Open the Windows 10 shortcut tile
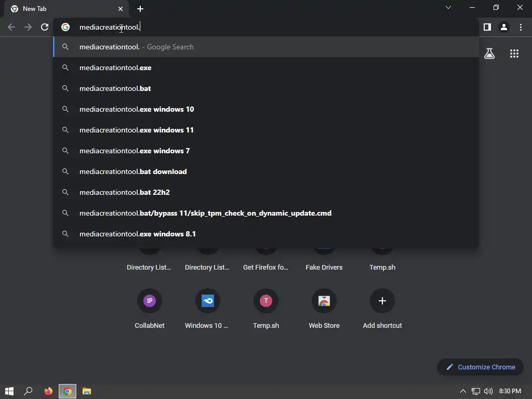The height and width of the screenshot is (399, 532). [x=208, y=309]
